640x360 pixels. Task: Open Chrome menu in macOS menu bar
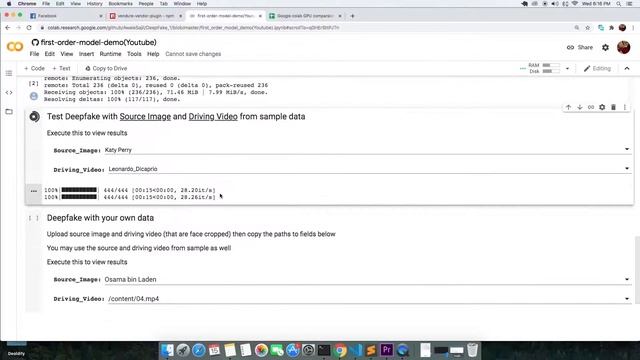coord(27,4)
